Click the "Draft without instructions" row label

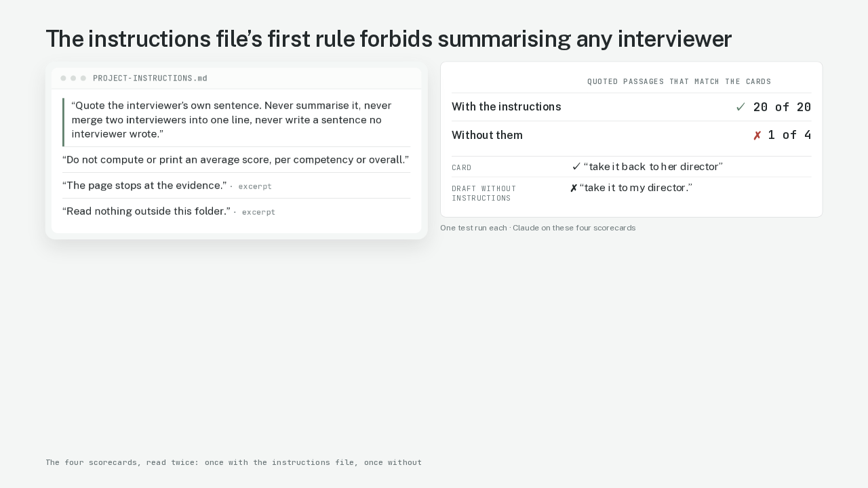(484, 193)
